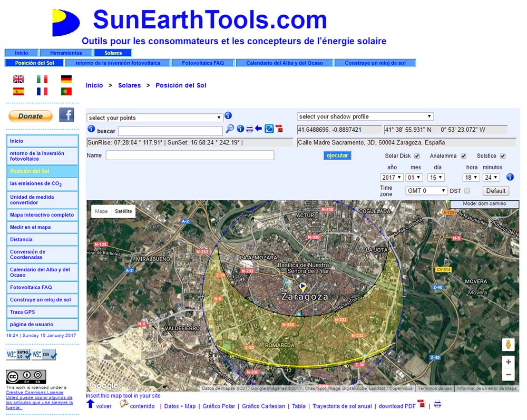Screen dimensions: 527x420
Task: Click the info icon next to minutos dropdown
Action: [x=510, y=177]
